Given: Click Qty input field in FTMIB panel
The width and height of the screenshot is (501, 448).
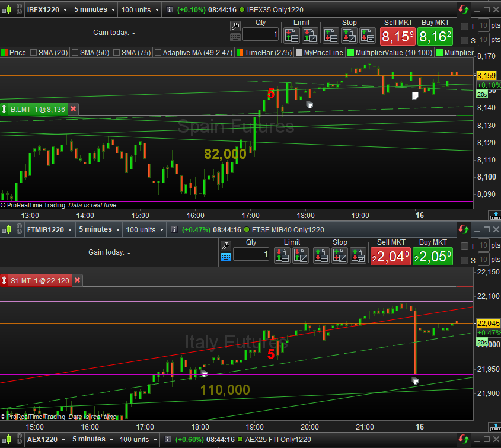Looking at the screenshot, I should tap(251, 254).
